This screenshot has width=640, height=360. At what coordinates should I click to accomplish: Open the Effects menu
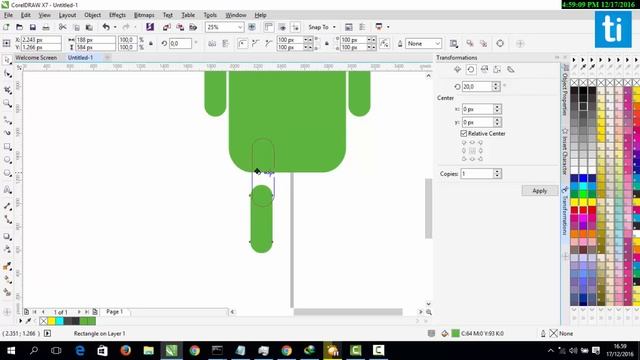coord(117,15)
